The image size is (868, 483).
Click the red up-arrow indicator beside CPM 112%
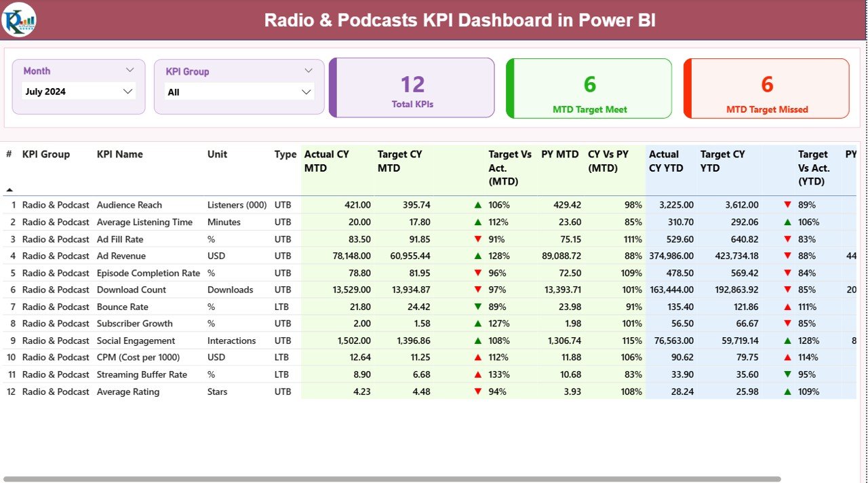coord(481,358)
